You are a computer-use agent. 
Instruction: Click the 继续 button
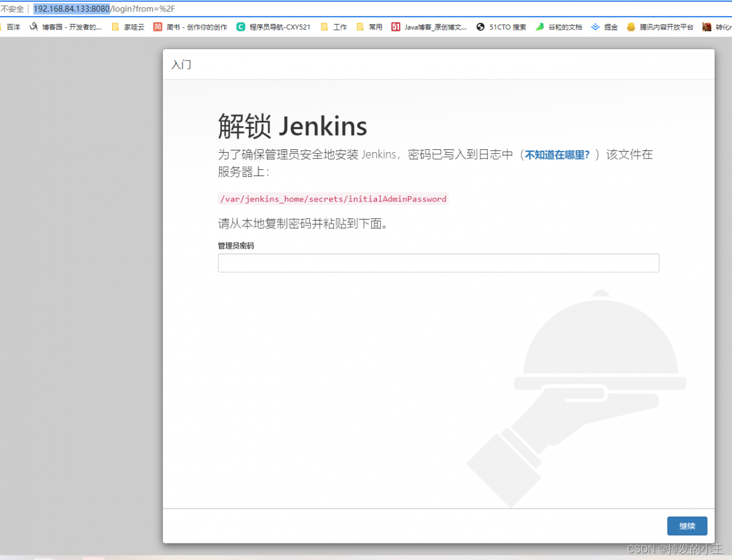[x=687, y=526]
